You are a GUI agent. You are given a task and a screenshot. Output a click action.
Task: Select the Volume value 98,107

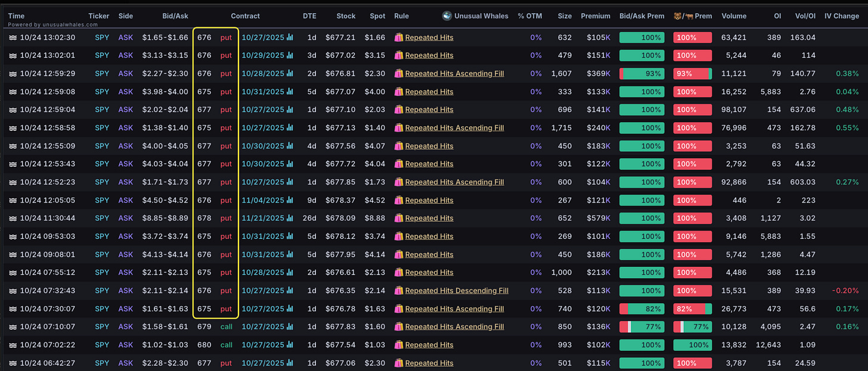coord(734,110)
